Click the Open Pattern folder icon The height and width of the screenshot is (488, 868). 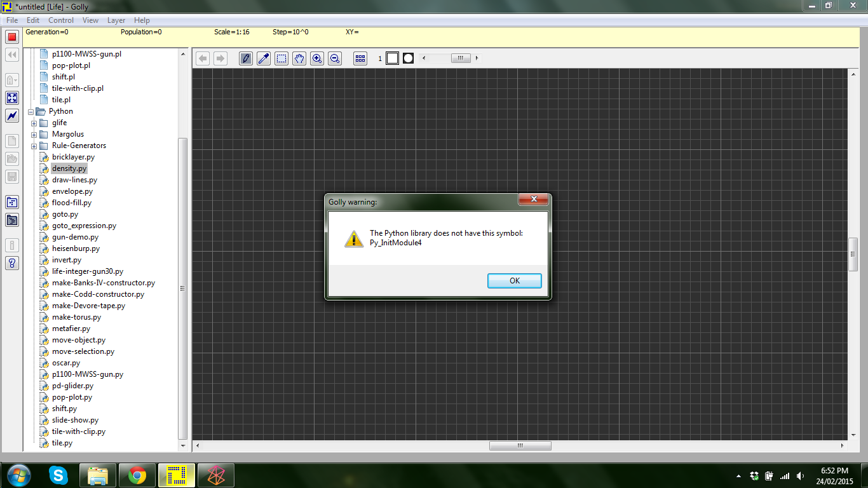(12, 159)
